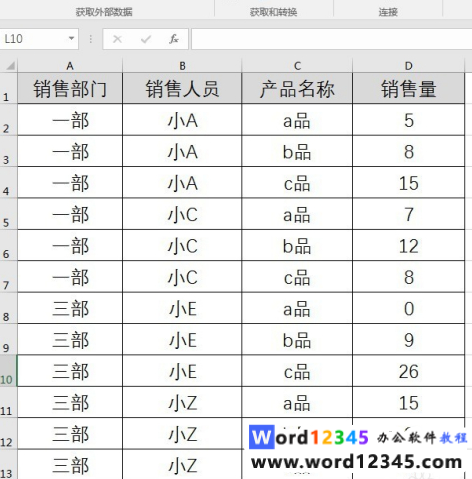Select row 6 header
472x479 pixels.
point(9,245)
